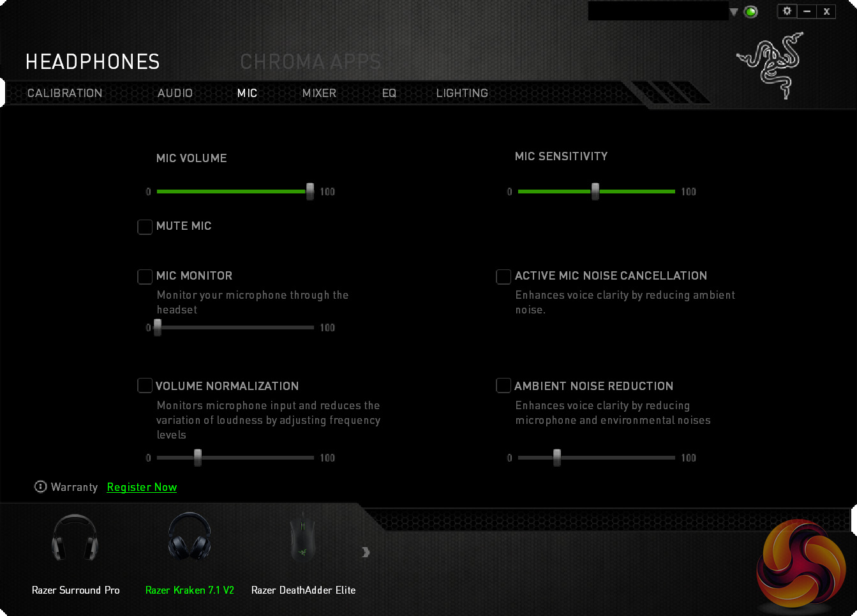This screenshot has width=857, height=616.
Task: Turn on Ambient Noise Reduction checkbox
Action: click(503, 386)
